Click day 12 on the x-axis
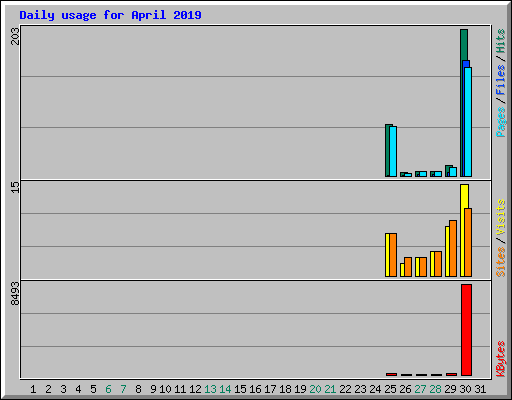 click(x=195, y=389)
